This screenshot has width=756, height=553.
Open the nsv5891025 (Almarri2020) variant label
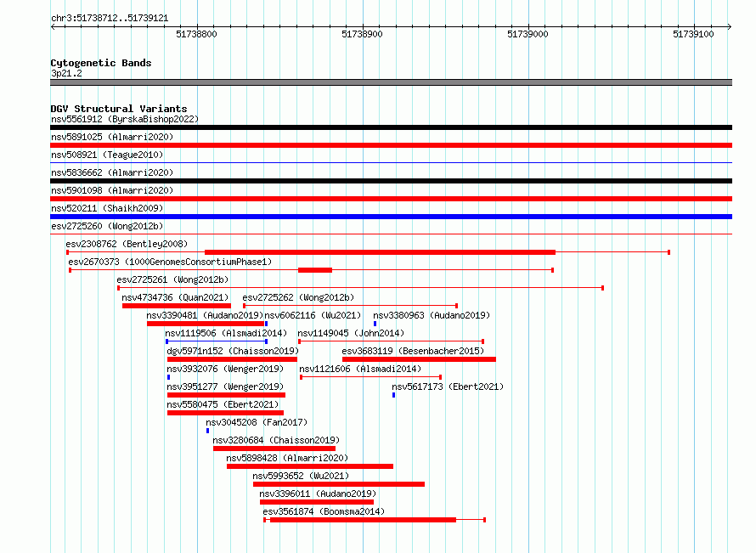pos(112,137)
